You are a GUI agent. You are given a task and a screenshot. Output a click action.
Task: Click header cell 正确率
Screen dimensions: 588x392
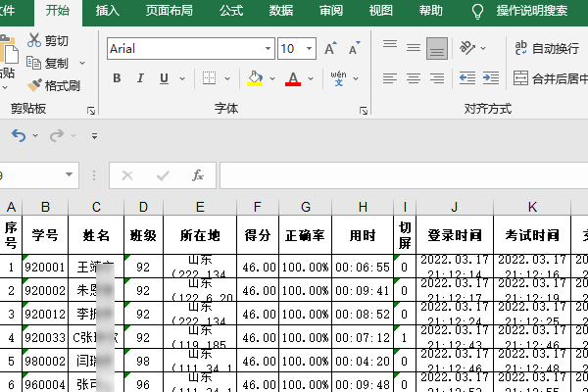coord(305,235)
